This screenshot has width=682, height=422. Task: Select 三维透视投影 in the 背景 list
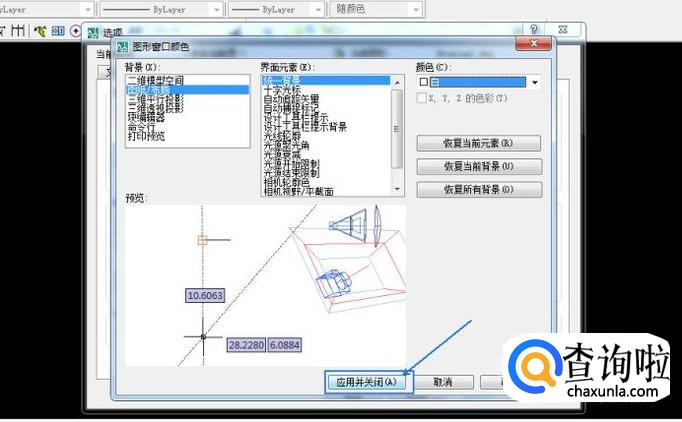pyautogui.click(x=187, y=108)
